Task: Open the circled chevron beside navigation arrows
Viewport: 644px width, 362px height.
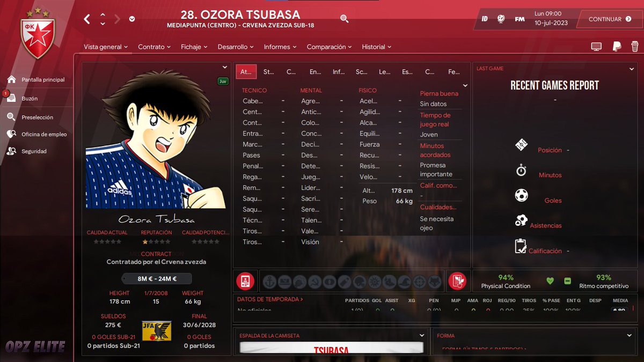Action: pyautogui.click(x=132, y=19)
